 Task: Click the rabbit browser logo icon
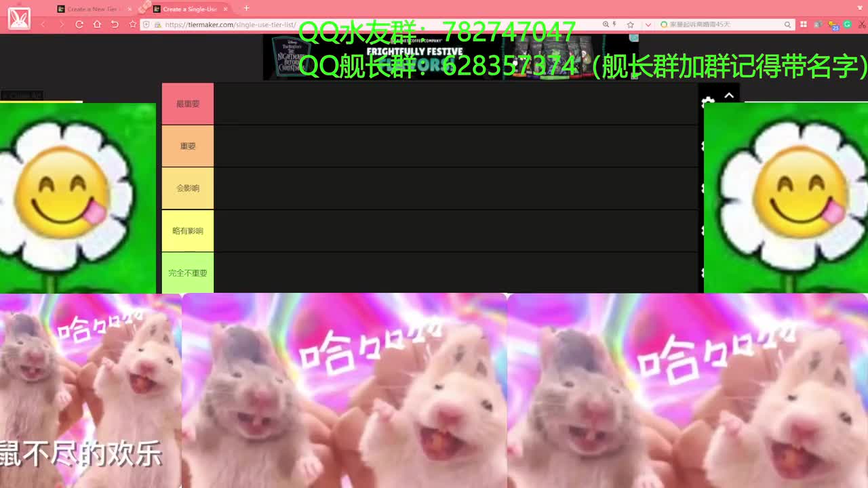tap(19, 18)
